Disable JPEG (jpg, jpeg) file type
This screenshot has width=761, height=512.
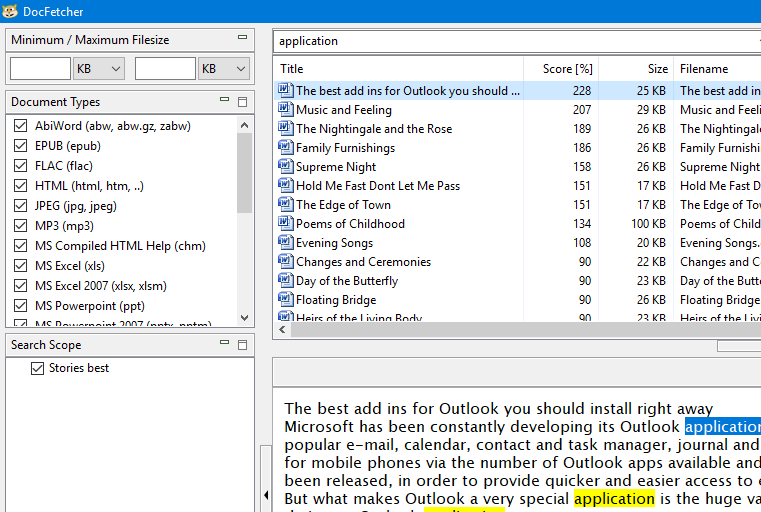[x=20, y=206]
